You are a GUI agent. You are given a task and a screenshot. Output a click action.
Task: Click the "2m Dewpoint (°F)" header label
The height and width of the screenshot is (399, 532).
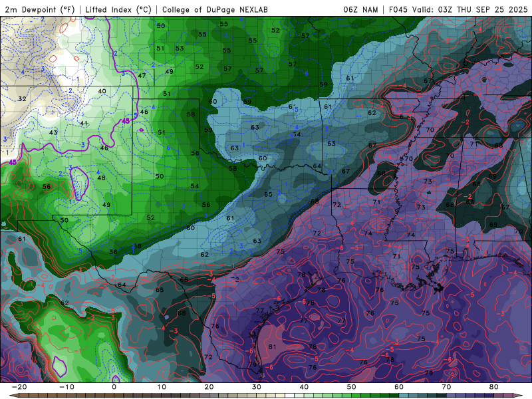coord(40,9)
